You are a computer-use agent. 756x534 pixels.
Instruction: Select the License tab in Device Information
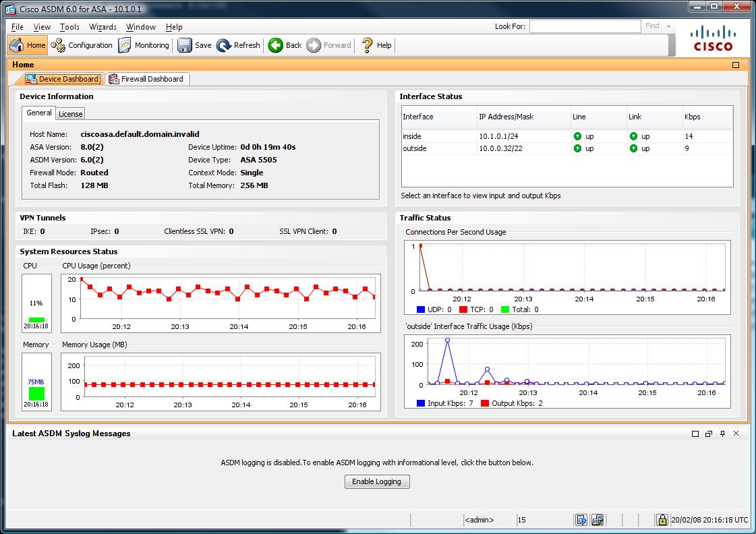[x=70, y=114]
